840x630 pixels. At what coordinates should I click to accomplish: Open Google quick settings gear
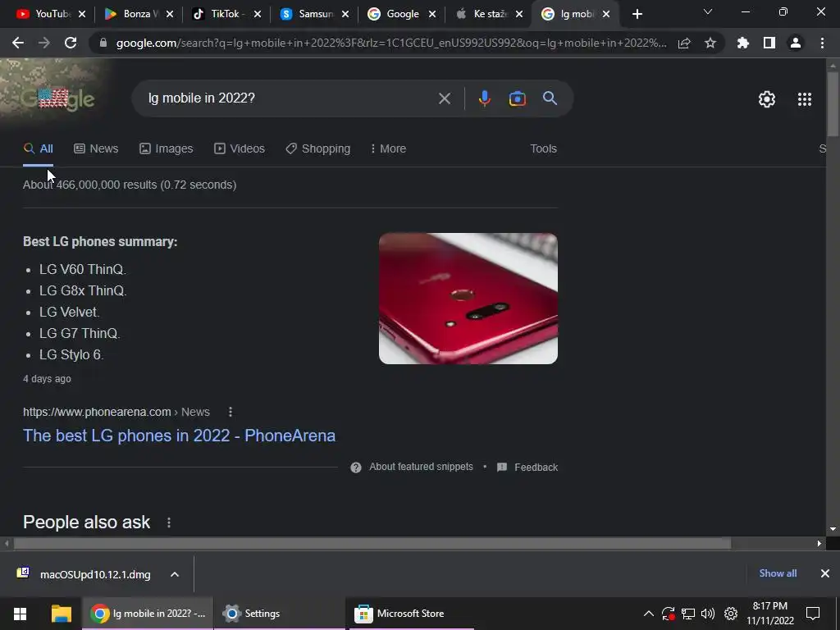pyautogui.click(x=767, y=99)
